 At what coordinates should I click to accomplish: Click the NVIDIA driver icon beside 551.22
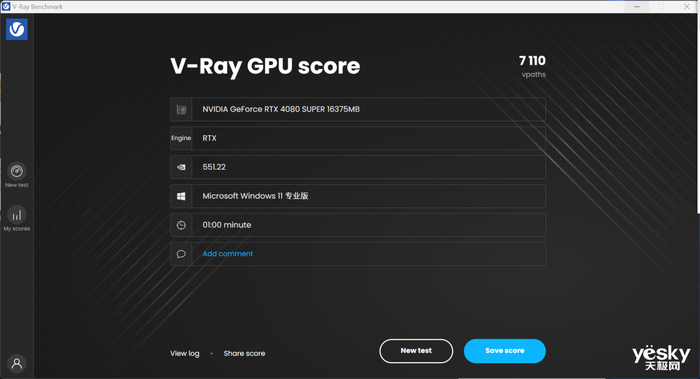(181, 167)
